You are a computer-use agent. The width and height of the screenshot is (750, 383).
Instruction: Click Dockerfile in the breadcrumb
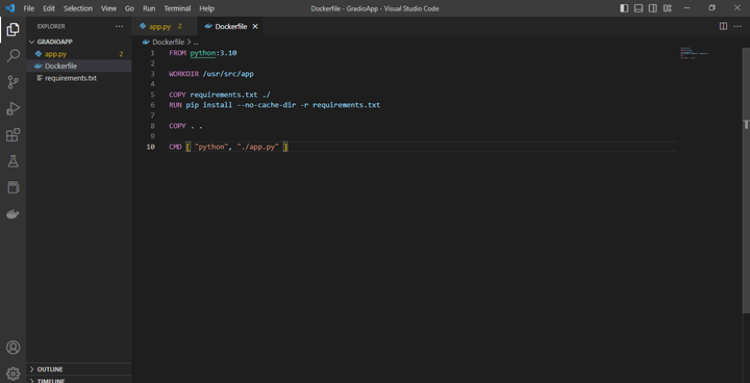pyautogui.click(x=168, y=42)
